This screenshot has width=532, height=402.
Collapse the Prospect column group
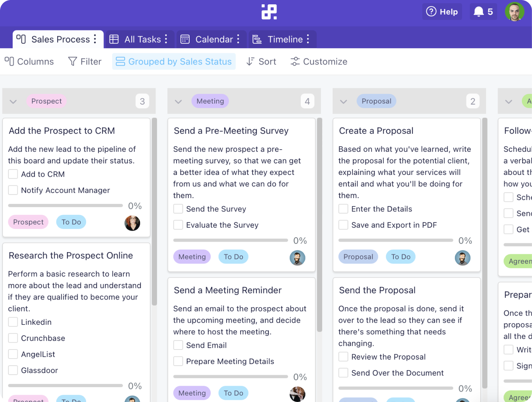(13, 101)
